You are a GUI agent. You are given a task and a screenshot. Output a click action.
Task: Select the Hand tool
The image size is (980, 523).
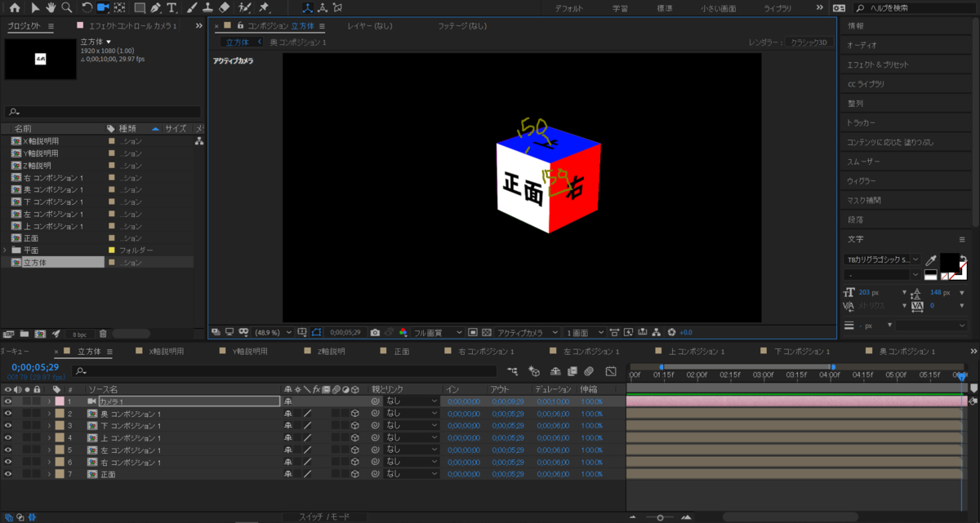point(51,7)
